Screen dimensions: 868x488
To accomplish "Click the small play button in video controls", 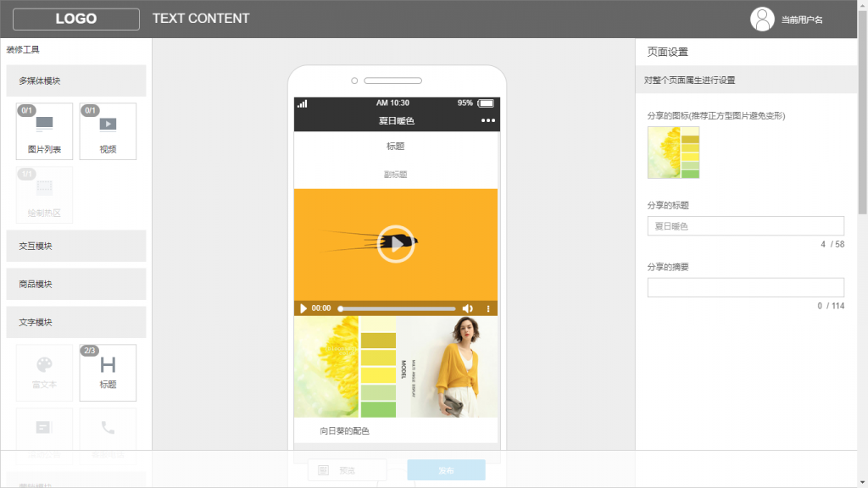I will 303,308.
